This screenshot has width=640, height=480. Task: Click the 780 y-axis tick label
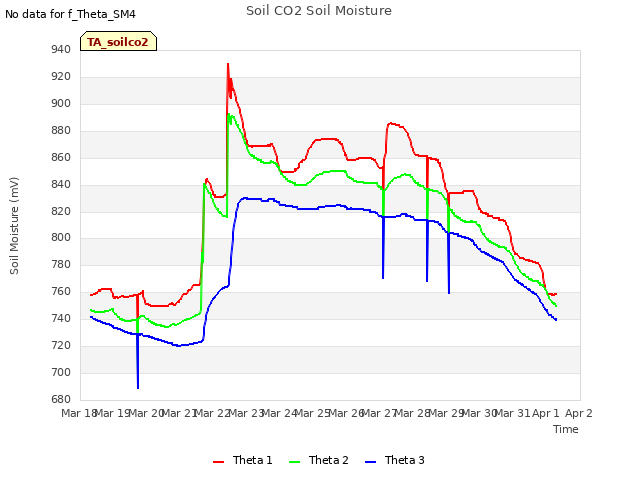(61, 264)
